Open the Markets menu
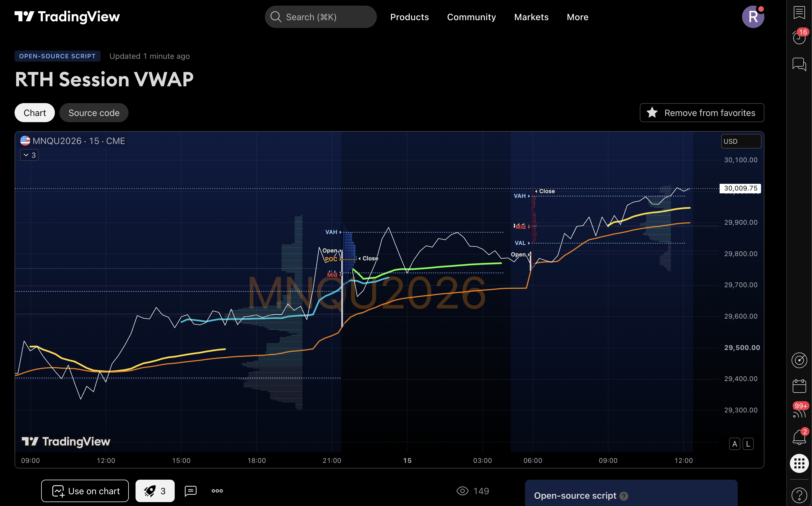812x506 pixels. tap(531, 17)
